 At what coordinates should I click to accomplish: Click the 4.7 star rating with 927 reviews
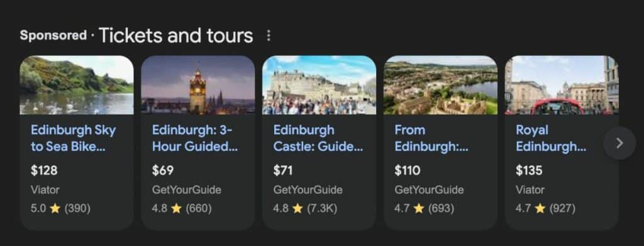[545, 209]
